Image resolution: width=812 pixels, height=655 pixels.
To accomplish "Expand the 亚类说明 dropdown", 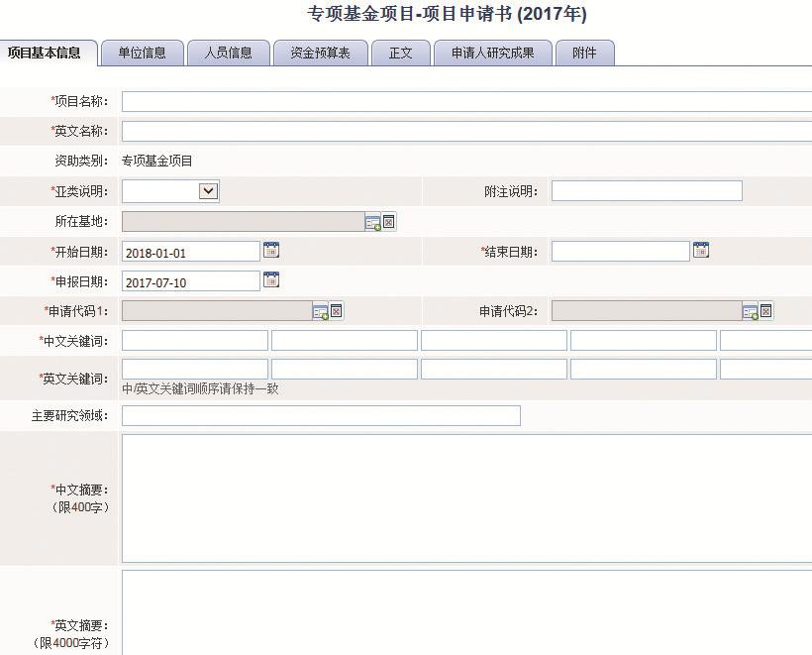I will point(208,191).
